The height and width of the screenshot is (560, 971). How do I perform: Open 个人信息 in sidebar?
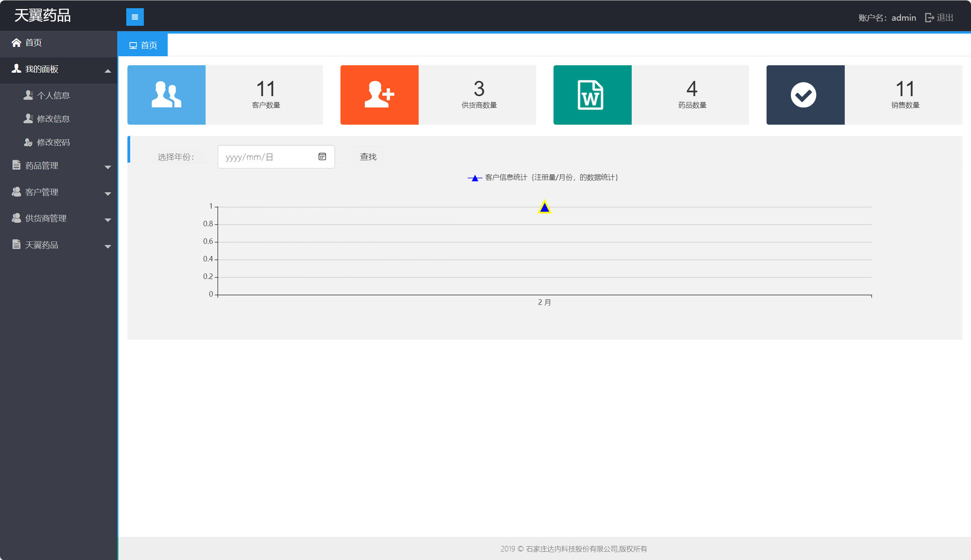[x=53, y=95]
